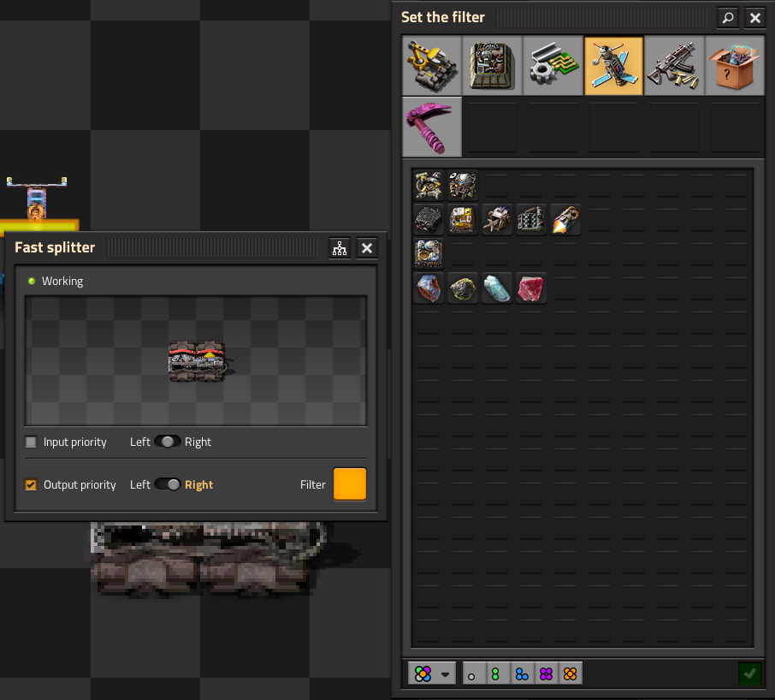The width and height of the screenshot is (775, 700).
Task: Open the Intermediate products group tab
Action: tap(553, 66)
